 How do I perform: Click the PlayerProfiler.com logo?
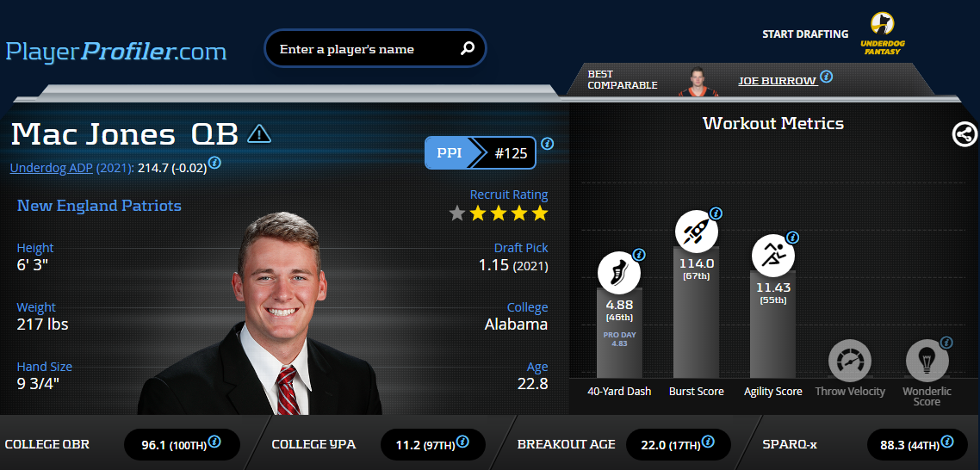tap(116, 51)
